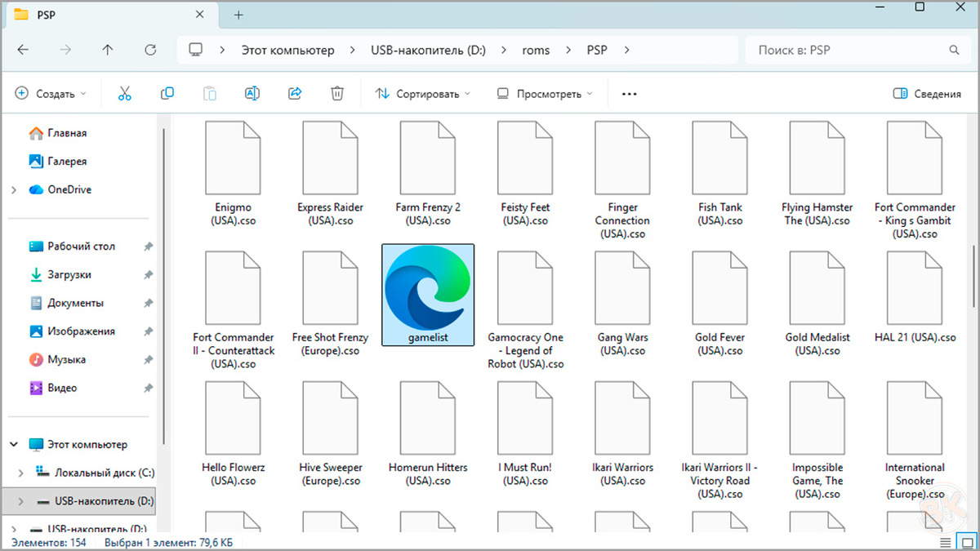Open Музыка quick access folder

pyautogui.click(x=57, y=359)
